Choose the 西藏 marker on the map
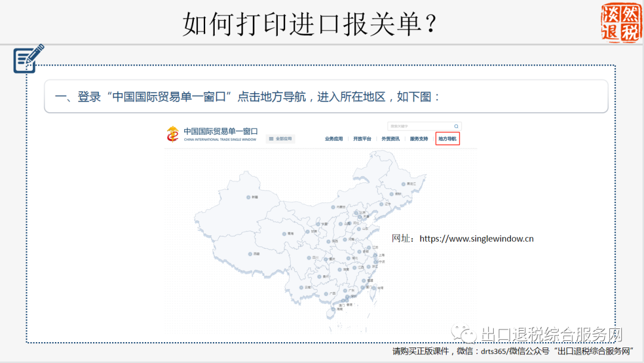Screen dimensions: 644x363 click(x=250, y=254)
